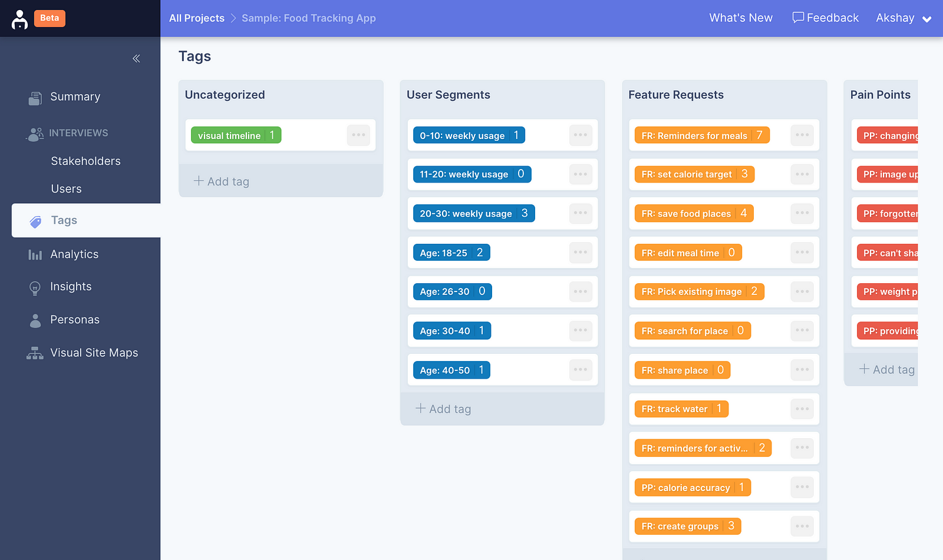Select the PP: can't sha tag
943x560 pixels.
pyautogui.click(x=887, y=252)
